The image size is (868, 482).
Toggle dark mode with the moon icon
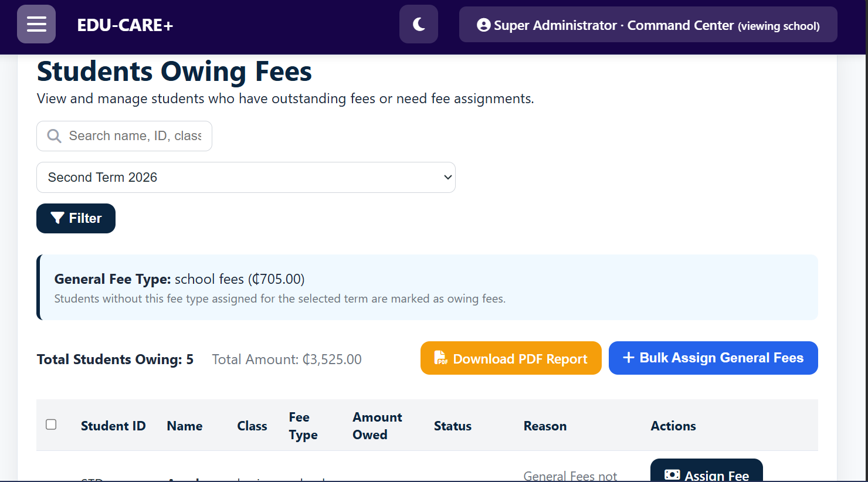tap(419, 25)
